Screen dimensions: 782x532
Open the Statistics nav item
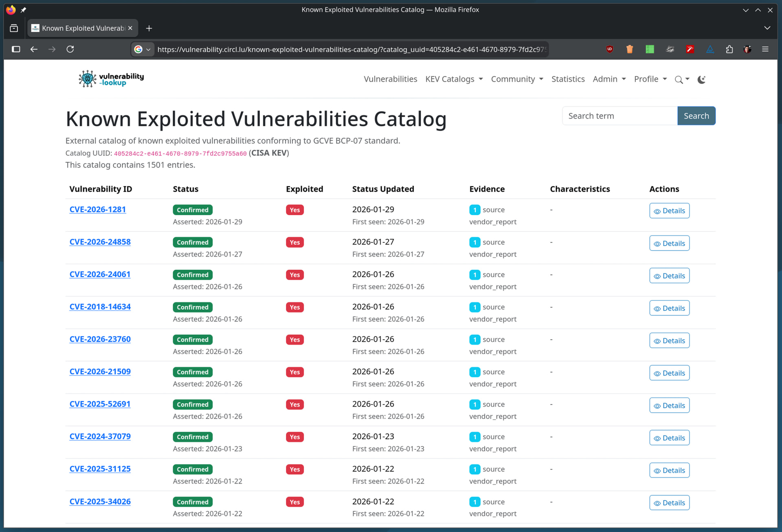click(568, 79)
